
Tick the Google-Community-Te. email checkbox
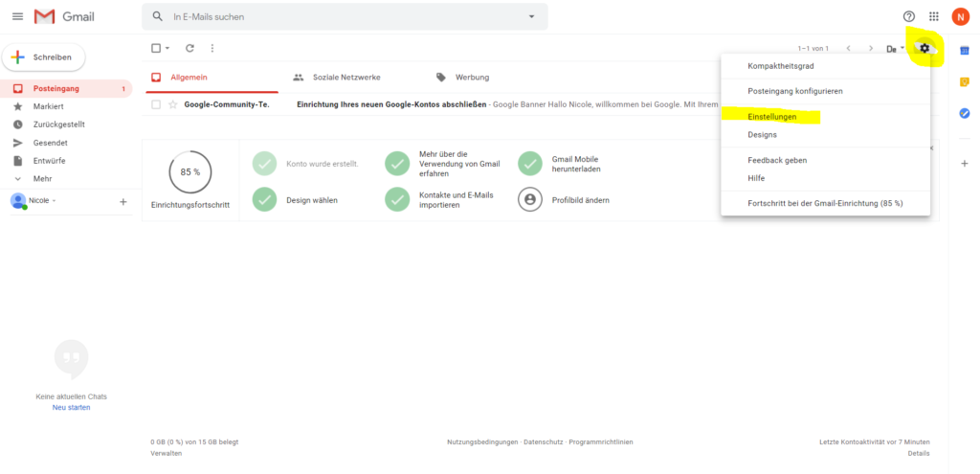pyautogui.click(x=156, y=104)
